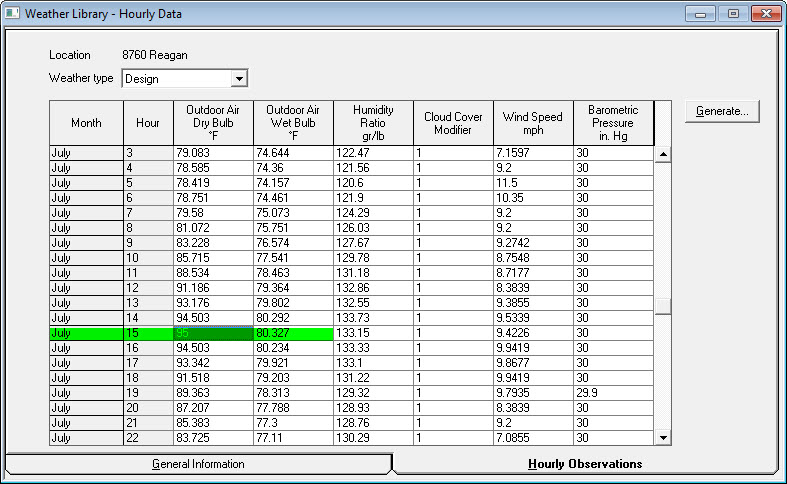Click cloud cover value in hour 12 row
787x484 pixels.
pos(453,288)
